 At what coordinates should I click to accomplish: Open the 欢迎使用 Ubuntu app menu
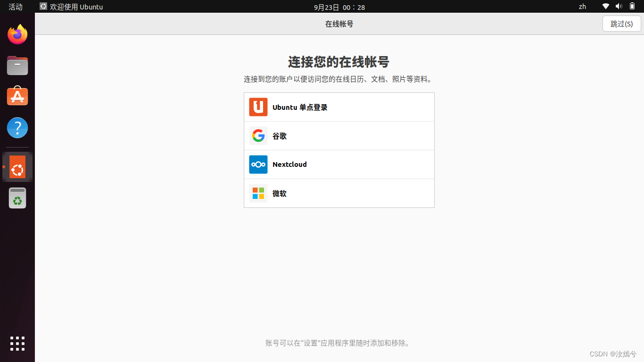click(71, 7)
